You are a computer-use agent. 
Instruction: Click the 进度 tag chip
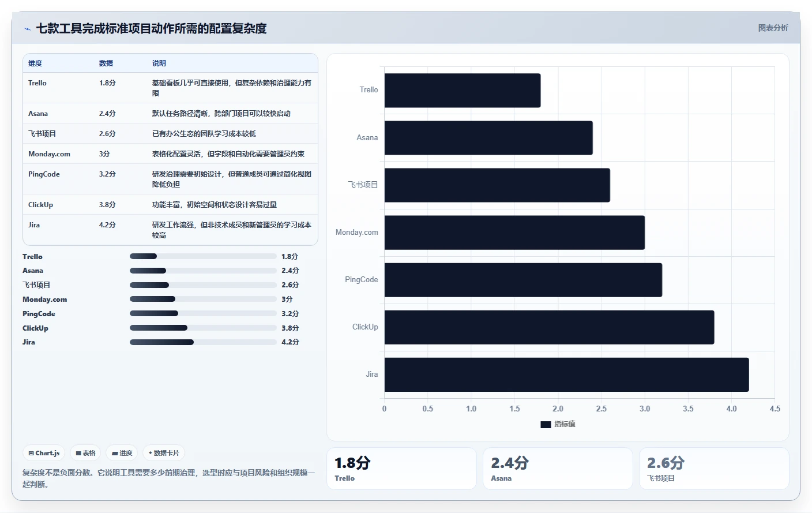pos(122,453)
